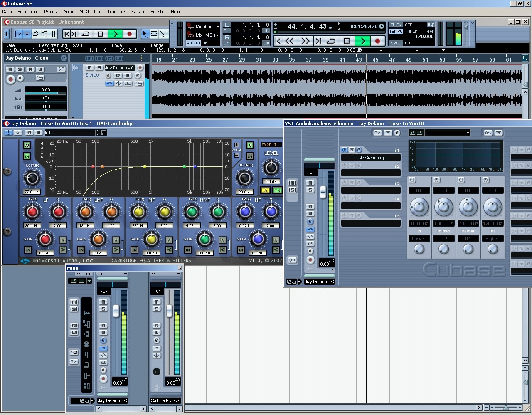Open the Mix (MIDI) cycle record dropdown
This screenshot has height=415, width=532.
point(217,35)
